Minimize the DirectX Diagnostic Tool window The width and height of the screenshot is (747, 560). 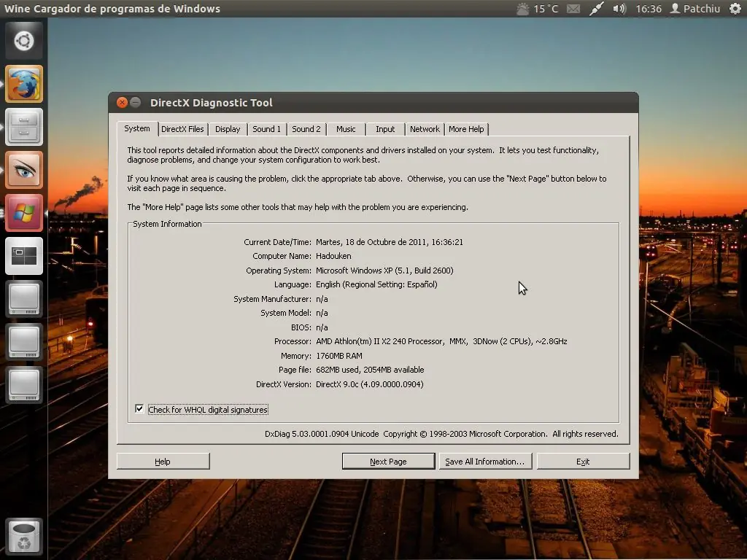coord(135,102)
